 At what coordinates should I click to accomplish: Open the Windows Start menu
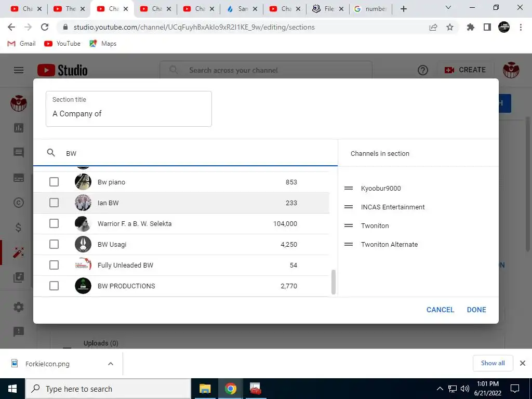point(12,389)
